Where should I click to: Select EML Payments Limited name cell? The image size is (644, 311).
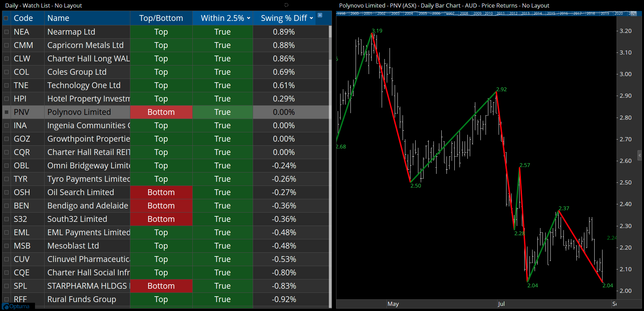(x=87, y=232)
